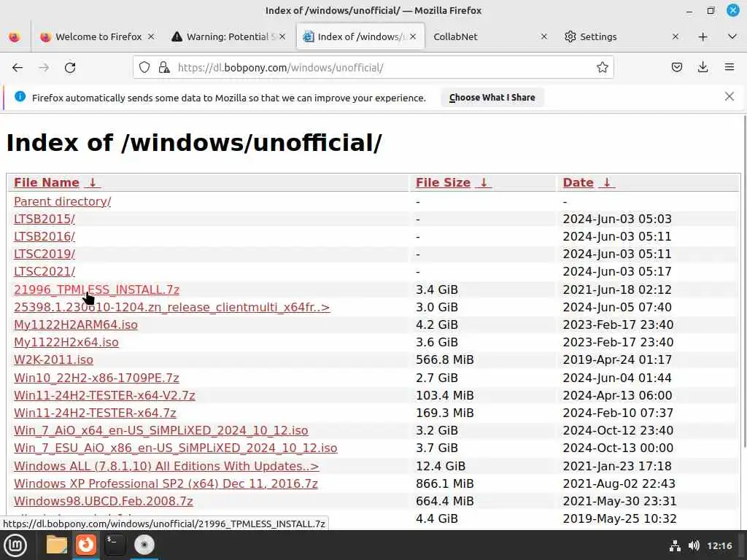Image resolution: width=747 pixels, height=560 pixels.
Task: Download Win_7_ESU_AiO_x86 SiMPLiXED iso
Action: pos(175,448)
